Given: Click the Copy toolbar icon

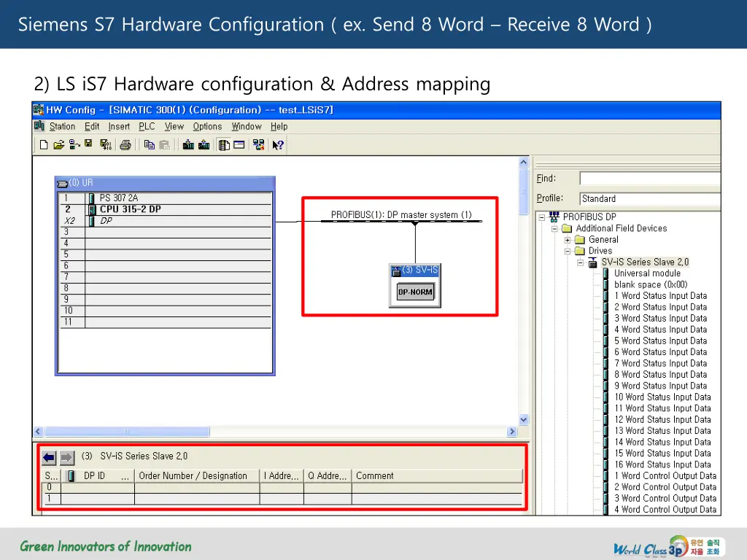Looking at the screenshot, I should click(149, 145).
